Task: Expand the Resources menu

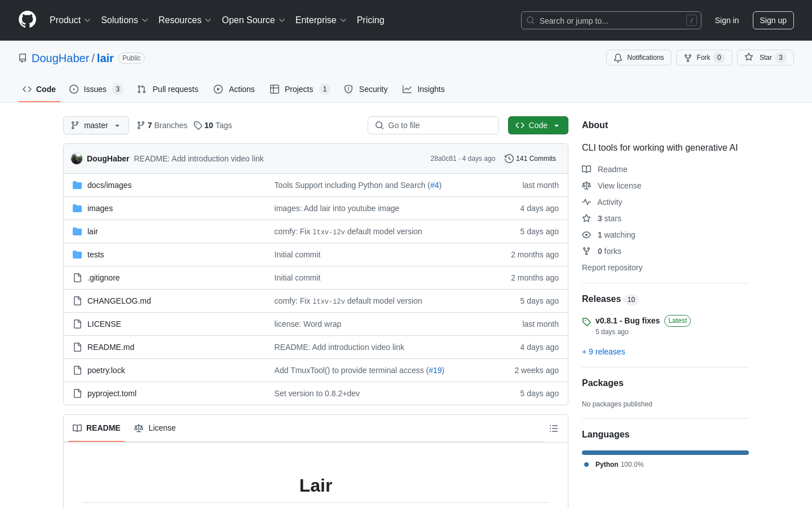Action: tap(185, 20)
